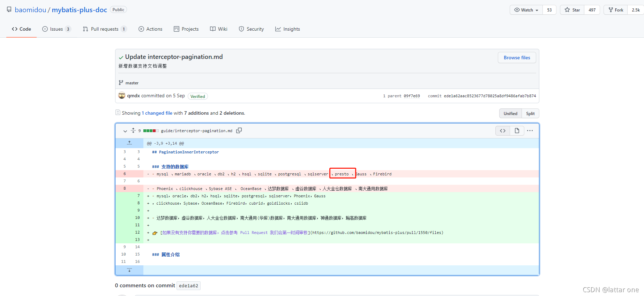This screenshot has height=296, width=644.
Task: Select the Code tab
Action: pyautogui.click(x=21, y=29)
